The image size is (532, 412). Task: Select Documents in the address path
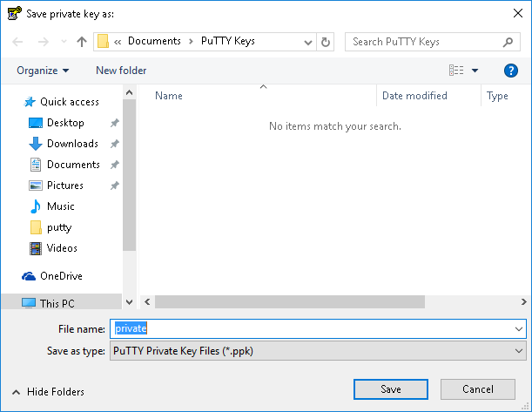[x=154, y=41]
